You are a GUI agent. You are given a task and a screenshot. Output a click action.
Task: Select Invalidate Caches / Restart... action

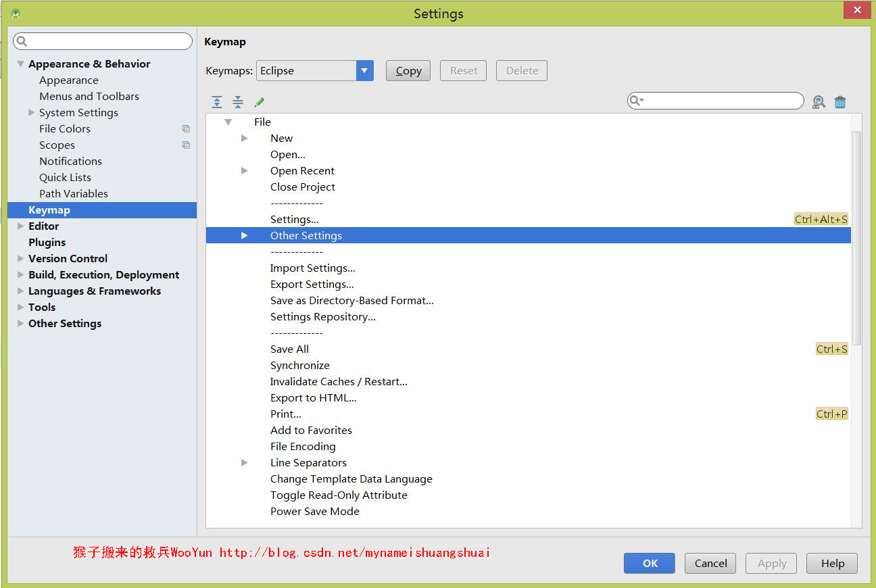tap(339, 381)
